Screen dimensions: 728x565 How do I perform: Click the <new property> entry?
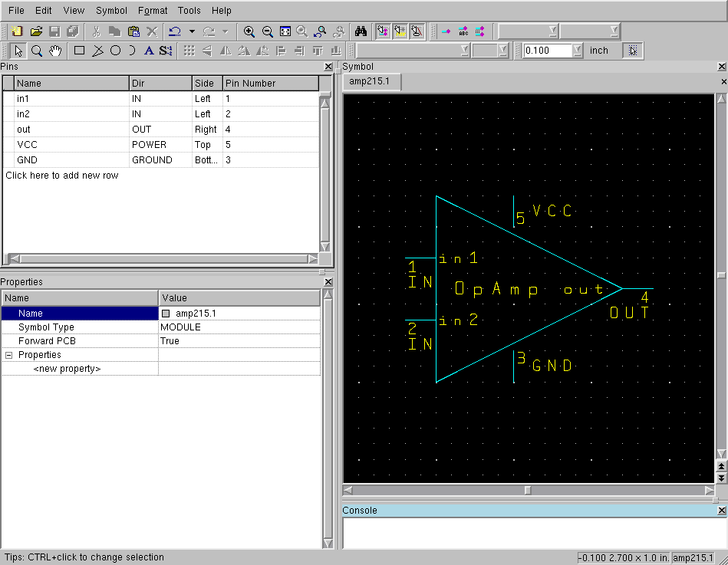pos(67,369)
